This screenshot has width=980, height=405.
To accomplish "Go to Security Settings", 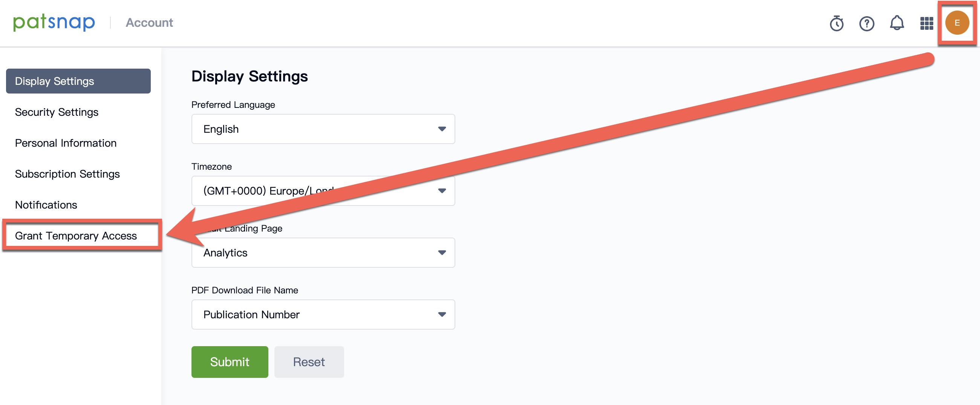I will 57,112.
